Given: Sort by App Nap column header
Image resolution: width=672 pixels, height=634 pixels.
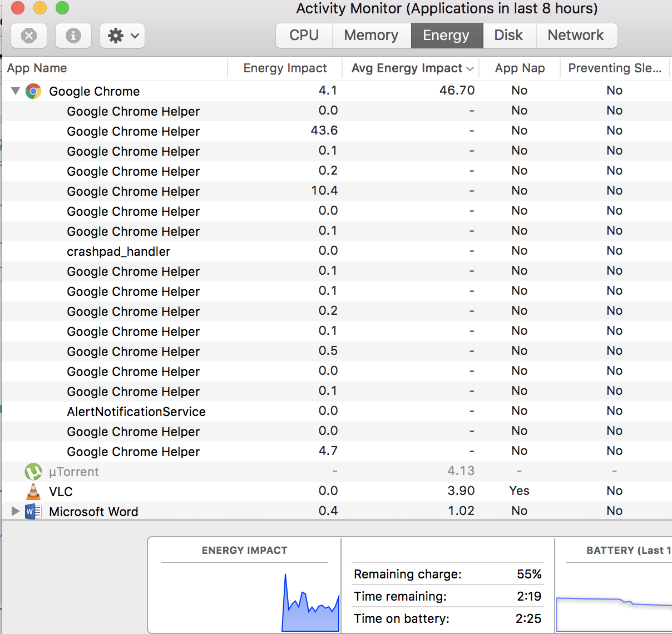Looking at the screenshot, I should (520, 68).
